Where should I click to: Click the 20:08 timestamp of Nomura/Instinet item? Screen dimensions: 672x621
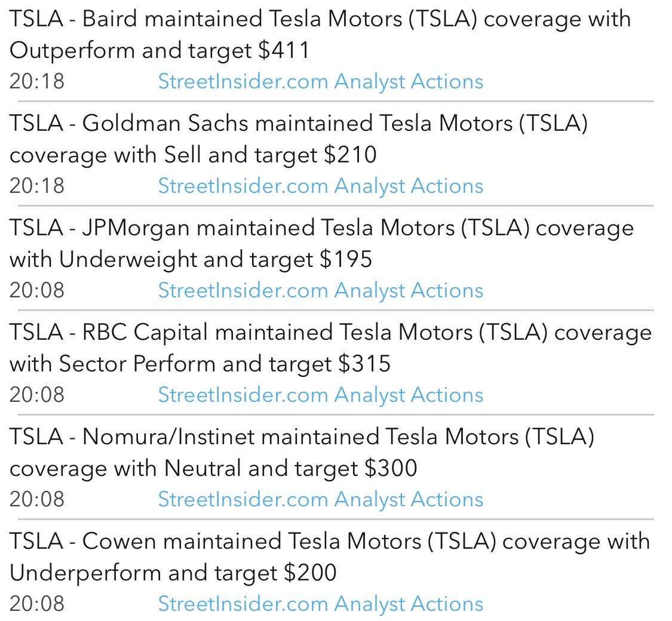37,499
